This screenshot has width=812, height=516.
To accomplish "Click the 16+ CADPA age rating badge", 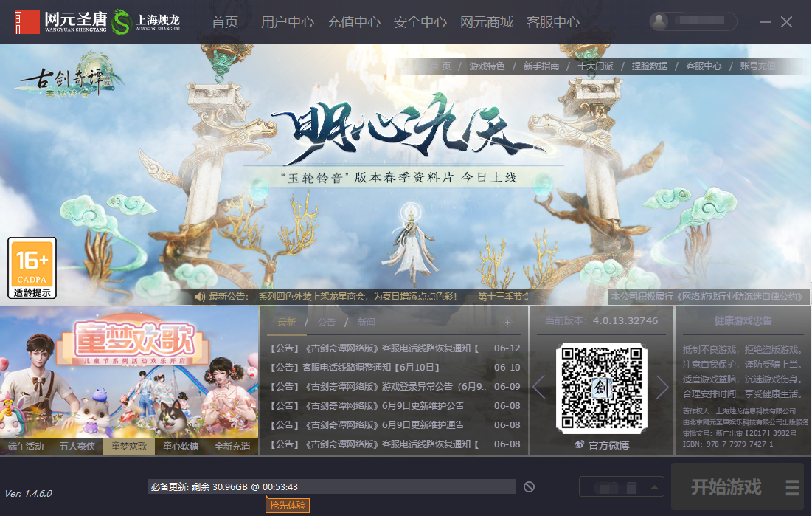I will 32,267.
